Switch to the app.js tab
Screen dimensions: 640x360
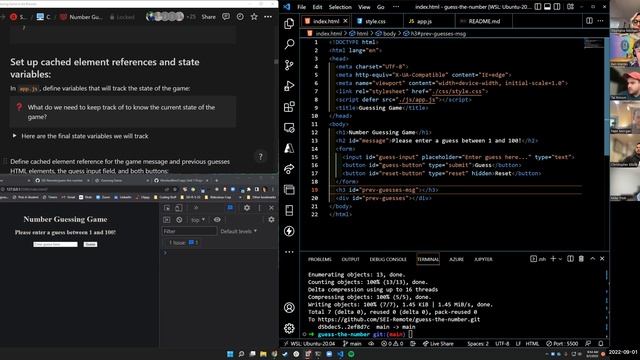tap(424, 21)
